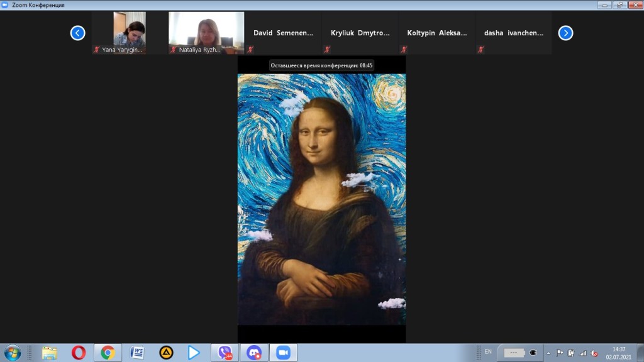Screen dimensions: 644x362
Task: Click the Zoom taskbar button
Action: click(283, 353)
